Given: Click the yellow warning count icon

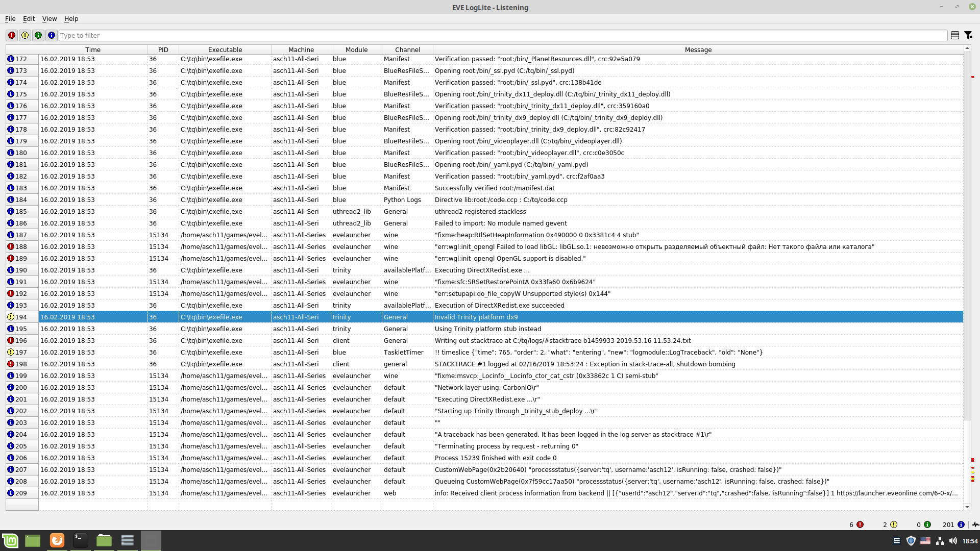Looking at the screenshot, I should click(x=894, y=524).
